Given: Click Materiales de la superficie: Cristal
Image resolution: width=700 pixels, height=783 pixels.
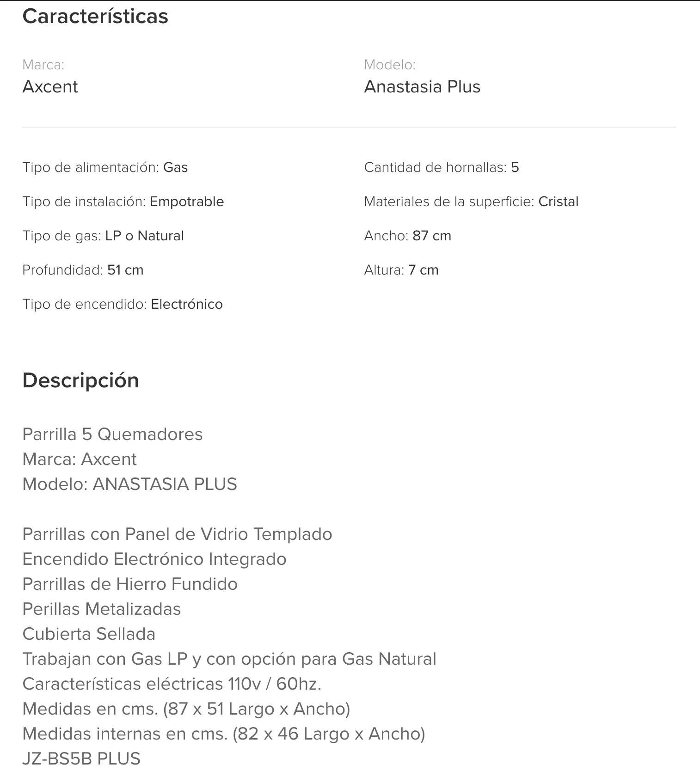Looking at the screenshot, I should click(x=471, y=202).
